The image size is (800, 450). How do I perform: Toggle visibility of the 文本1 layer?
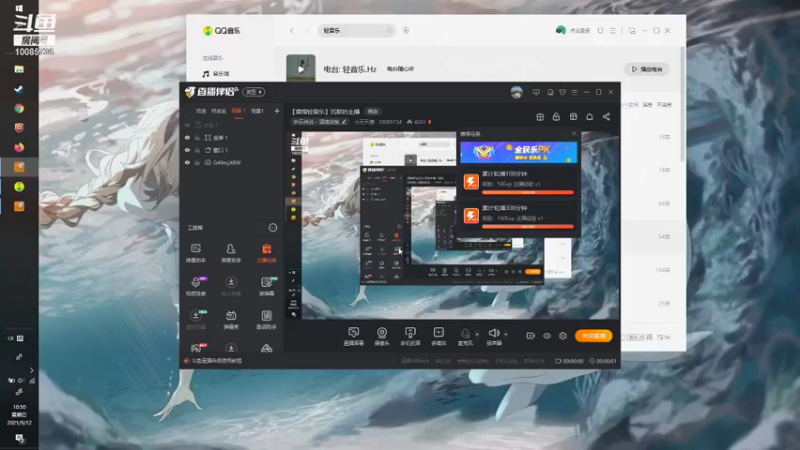pos(187,125)
